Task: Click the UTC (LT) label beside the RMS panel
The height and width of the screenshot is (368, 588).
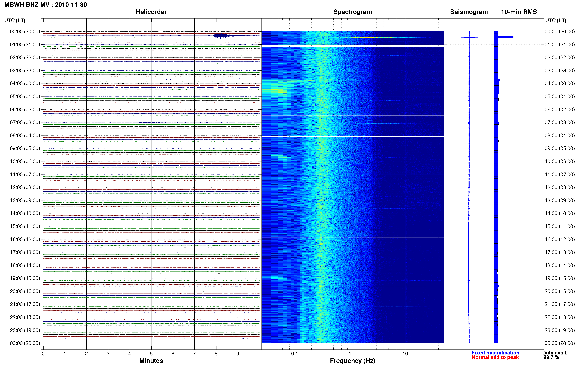Action: [x=556, y=20]
